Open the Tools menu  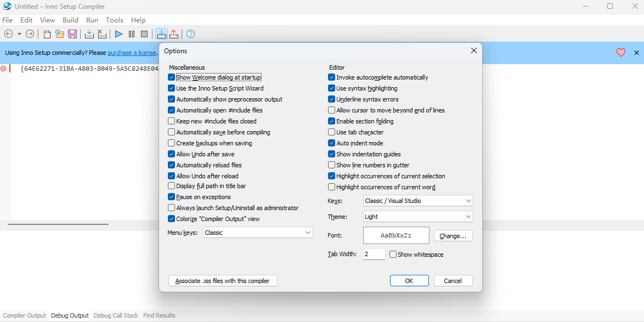click(x=114, y=20)
